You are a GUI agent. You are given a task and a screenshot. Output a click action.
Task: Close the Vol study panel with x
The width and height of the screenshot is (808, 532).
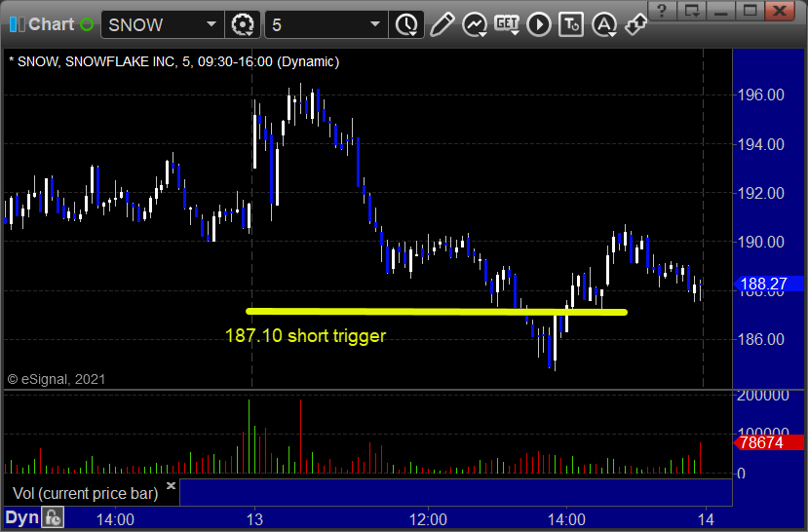click(172, 485)
